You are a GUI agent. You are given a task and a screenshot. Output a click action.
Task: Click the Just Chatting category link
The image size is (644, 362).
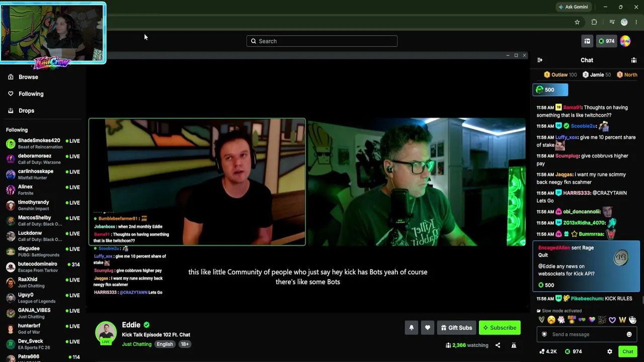click(136, 344)
